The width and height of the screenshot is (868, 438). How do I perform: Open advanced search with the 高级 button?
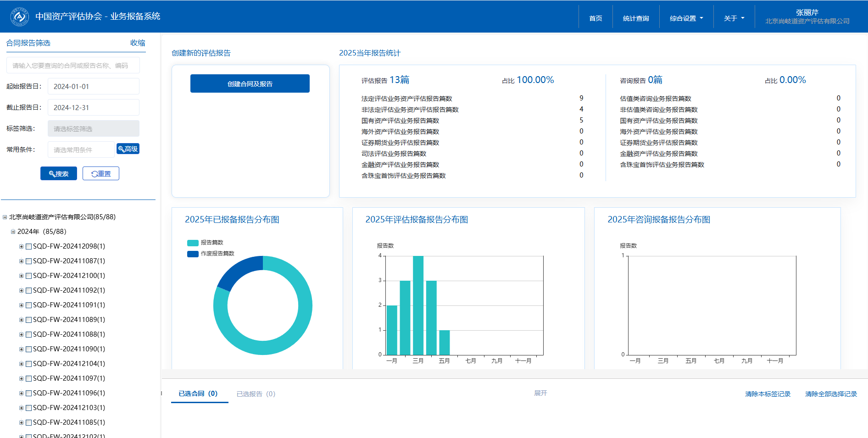click(128, 149)
